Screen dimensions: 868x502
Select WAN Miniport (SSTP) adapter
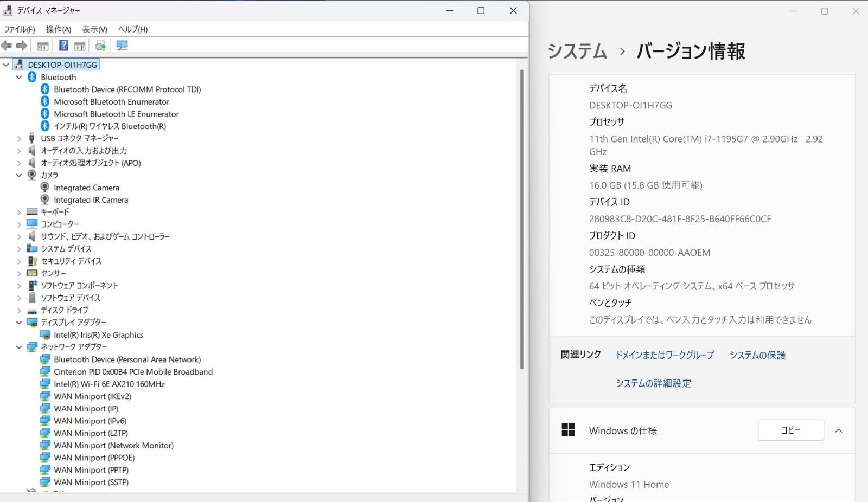pos(91,482)
